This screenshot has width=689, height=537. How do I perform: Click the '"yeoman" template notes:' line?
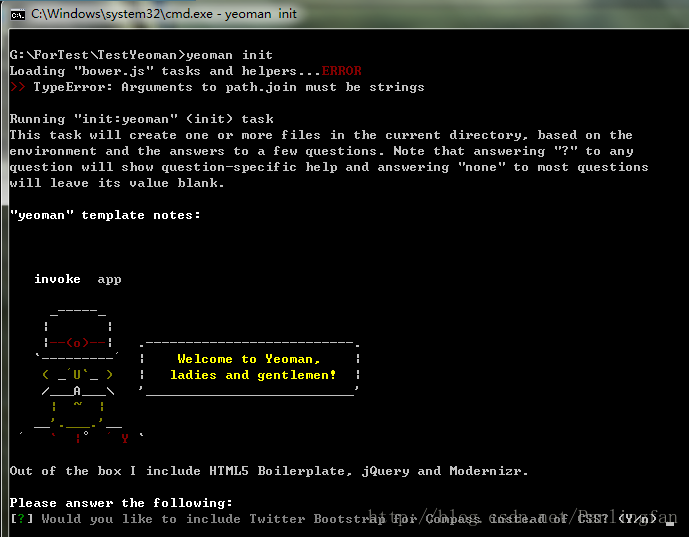[x=105, y=215]
